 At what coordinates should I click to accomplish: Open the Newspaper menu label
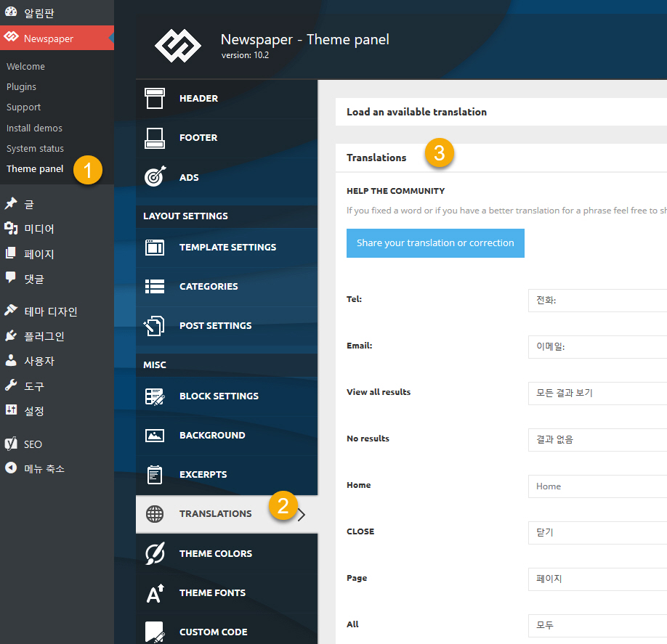point(49,38)
